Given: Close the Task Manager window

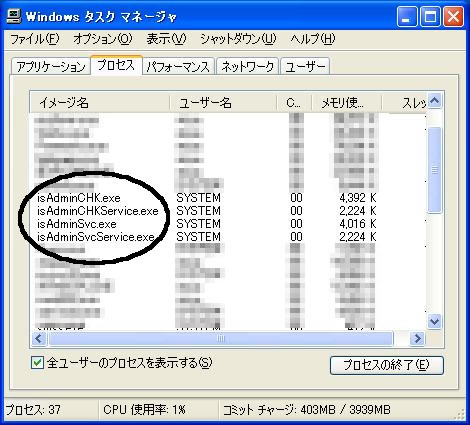Looking at the screenshot, I should [x=453, y=16].
